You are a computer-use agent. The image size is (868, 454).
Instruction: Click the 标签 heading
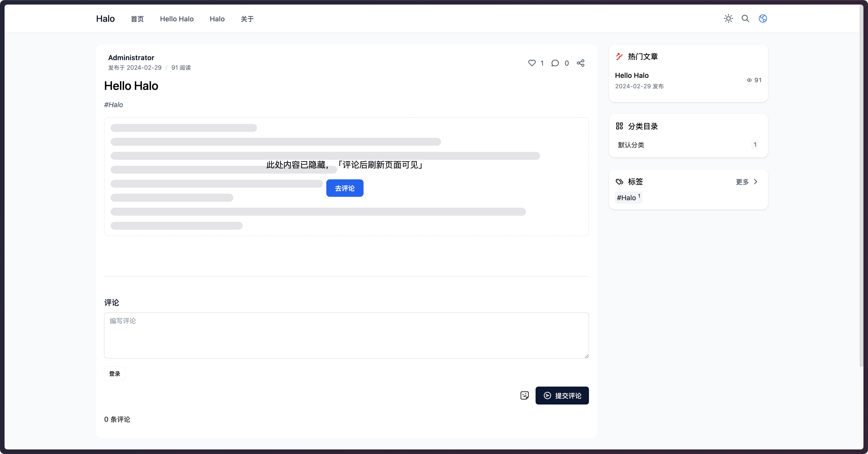coord(636,182)
